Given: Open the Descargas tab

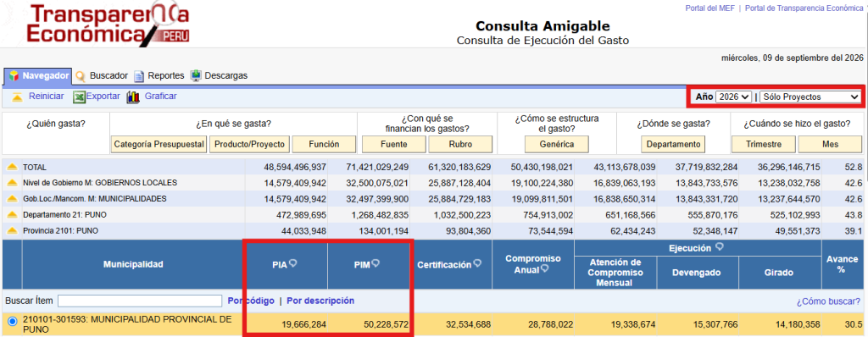Looking at the screenshot, I should pos(220,76).
